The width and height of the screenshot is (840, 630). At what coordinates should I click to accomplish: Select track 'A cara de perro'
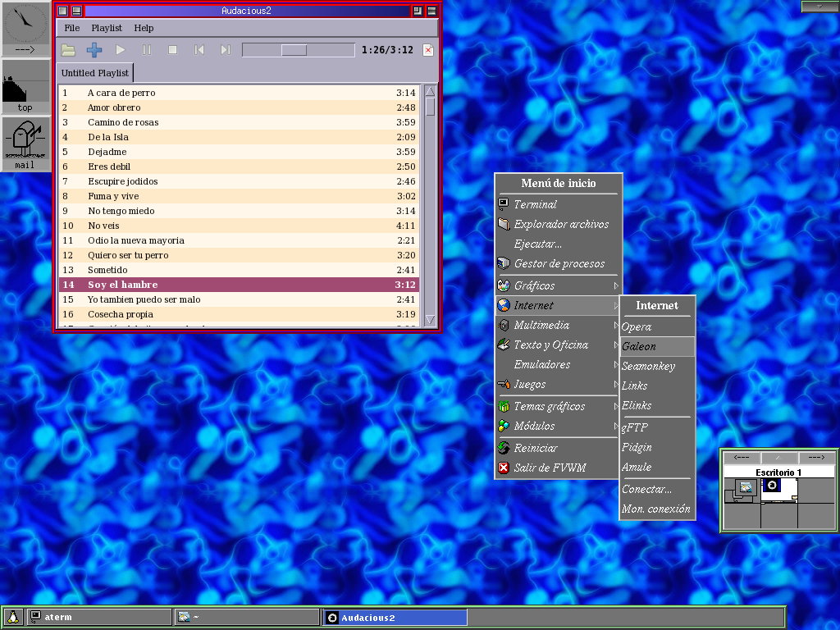click(x=239, y=93)
